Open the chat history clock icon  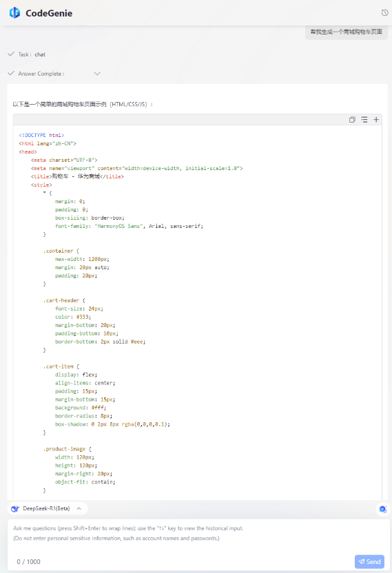click(x=384, y=13)
